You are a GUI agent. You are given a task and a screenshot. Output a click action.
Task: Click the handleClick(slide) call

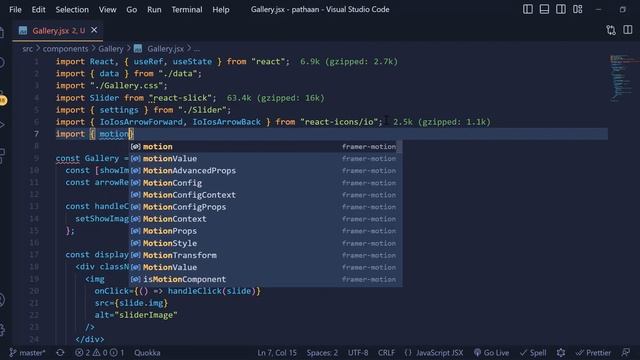point(211,291)
